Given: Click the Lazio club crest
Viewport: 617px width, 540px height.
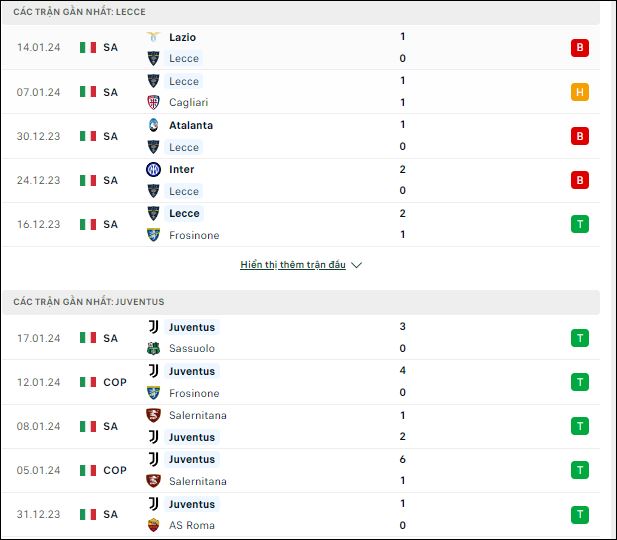Looking at the screenshot, I should pyautogui.click(x=153, y=37).
